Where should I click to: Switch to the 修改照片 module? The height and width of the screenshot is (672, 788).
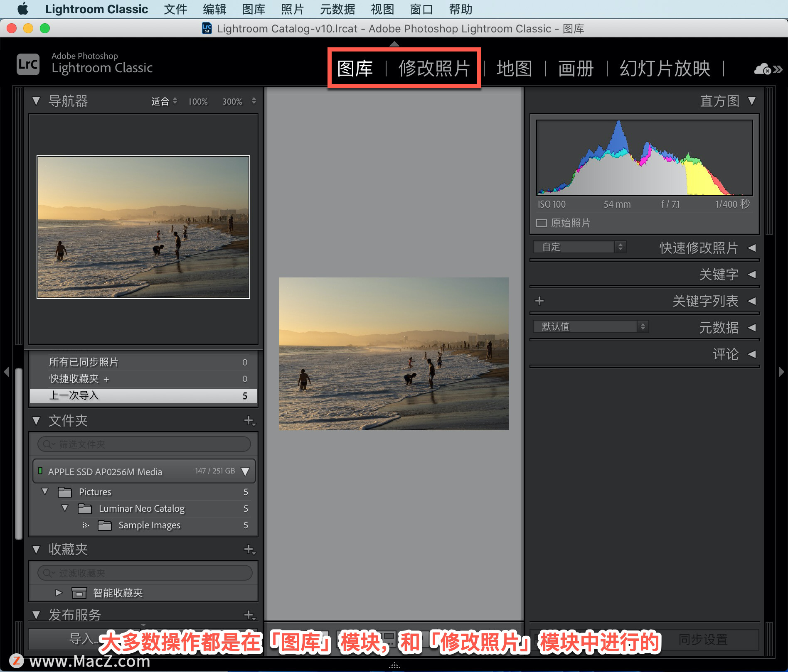[x=434, y=69]
